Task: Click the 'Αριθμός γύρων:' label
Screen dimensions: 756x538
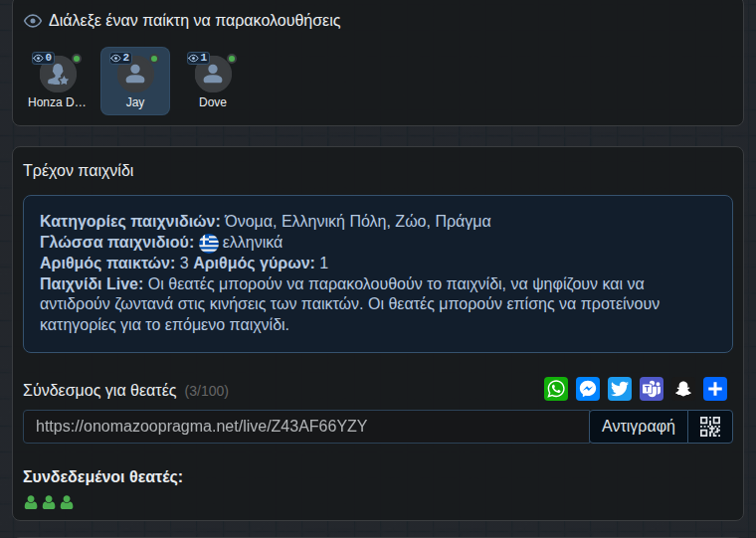Action: point(254,263)
